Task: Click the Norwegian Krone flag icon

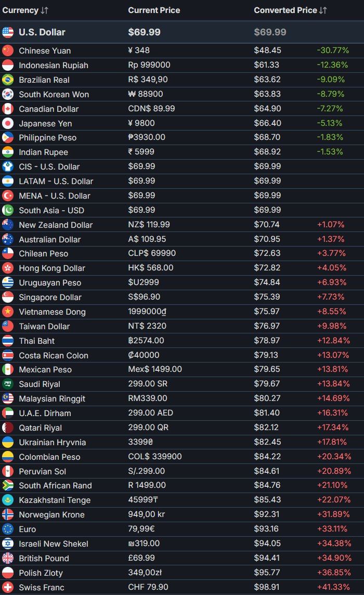Action: pyautogui.click(x=8, y=514)
